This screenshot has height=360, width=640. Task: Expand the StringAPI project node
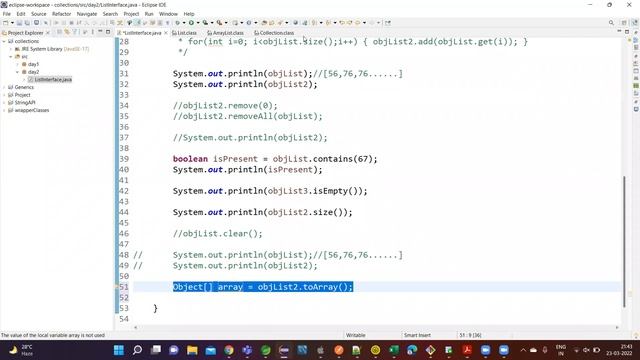pos(4,102)
